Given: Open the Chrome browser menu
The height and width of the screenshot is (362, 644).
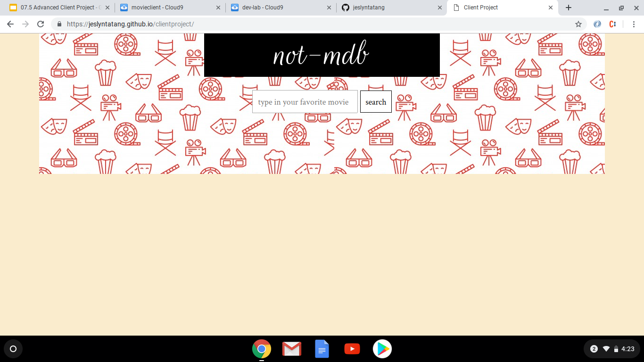Looking at the screenshot, I should 634,24.
